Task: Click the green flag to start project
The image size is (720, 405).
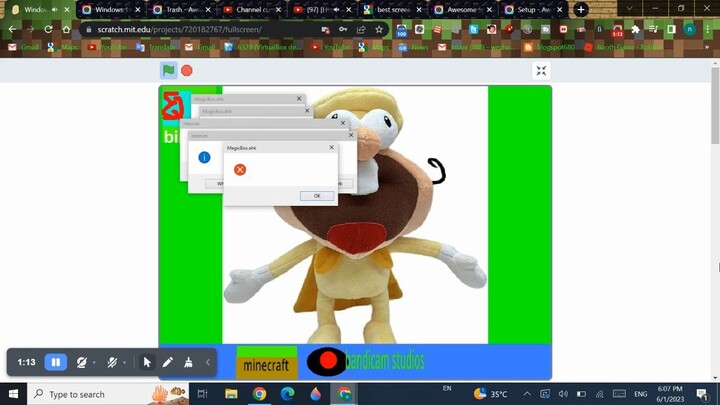Action: [x=169, y=70]
